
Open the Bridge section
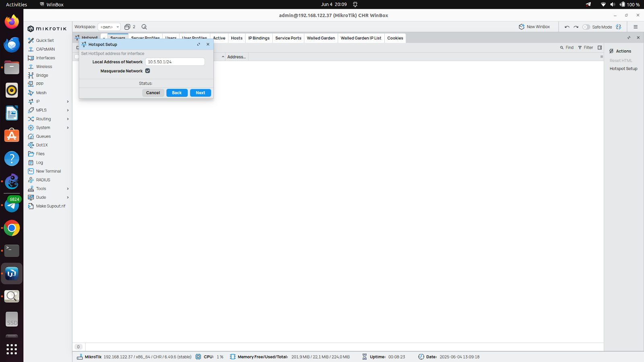[42, 75]
